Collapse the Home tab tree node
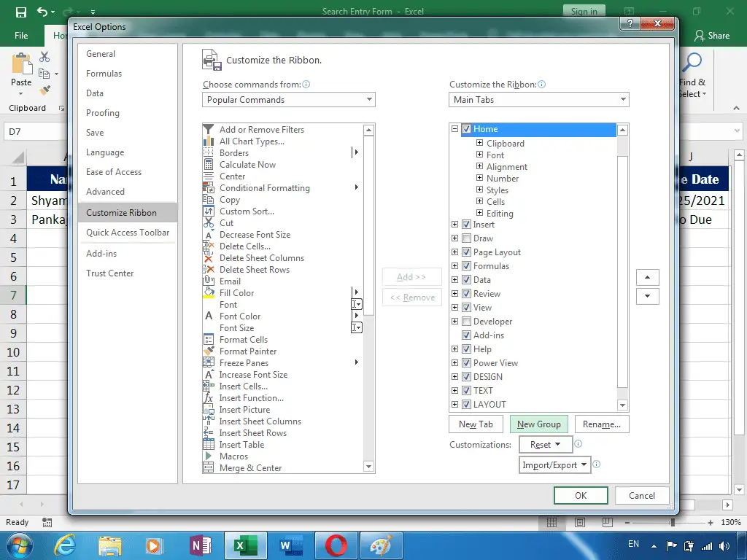 click(454, 129)
